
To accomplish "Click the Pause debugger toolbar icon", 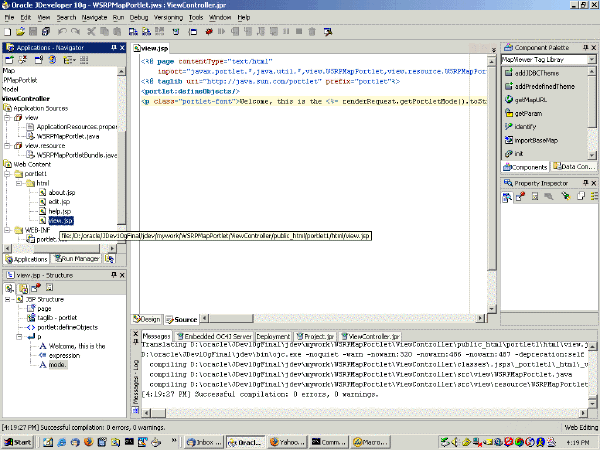I will click(286, 32).
